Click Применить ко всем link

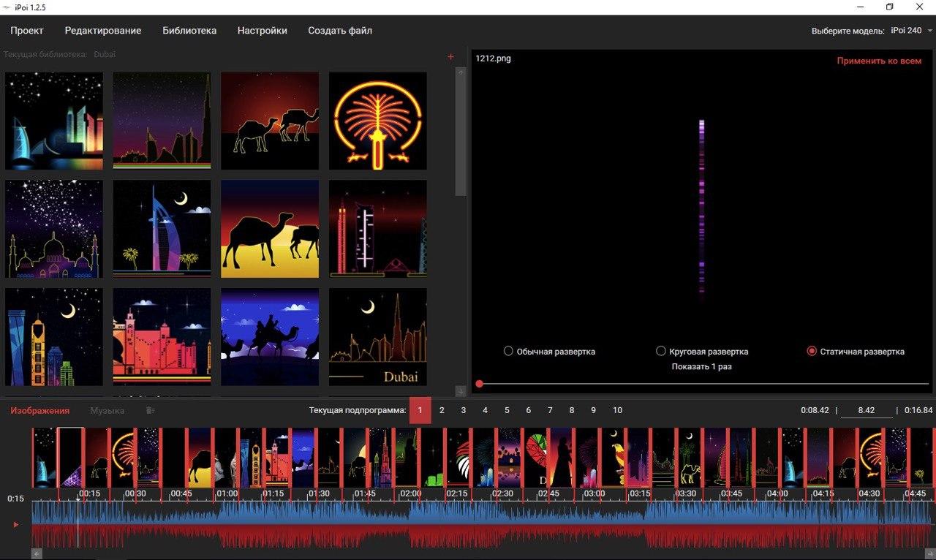click(x=880, y=61)
